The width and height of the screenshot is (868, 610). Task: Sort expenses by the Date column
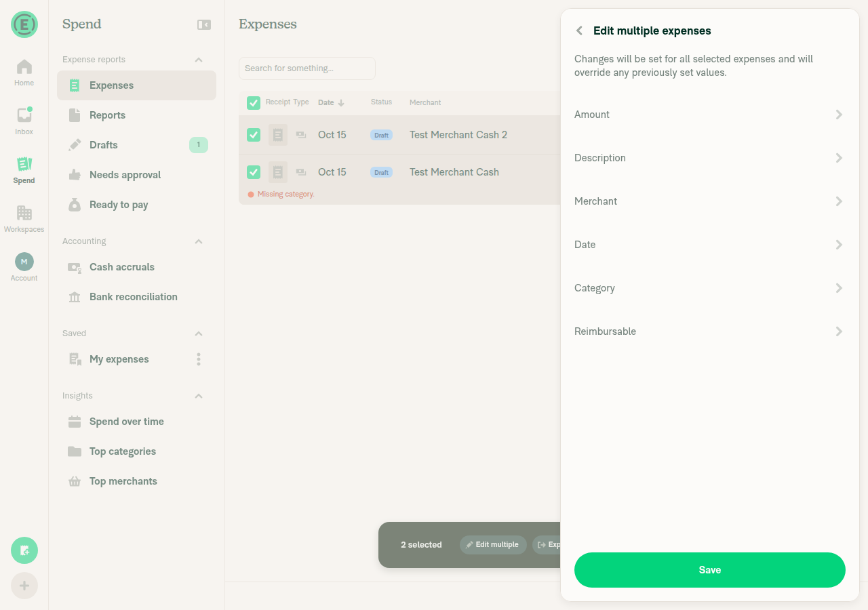331,103
